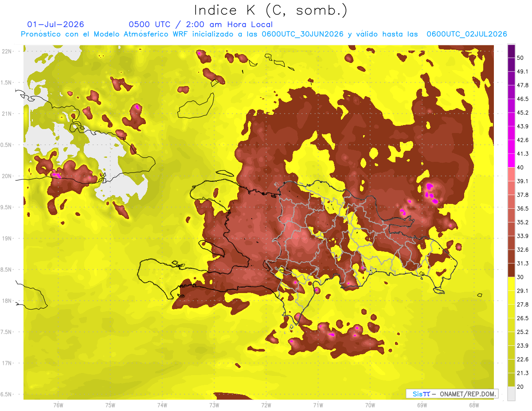Image resolution: width=532 pixels, height=411 pixels.
Task: Click the '43.9' color scale value
Action: pos(523,126)
